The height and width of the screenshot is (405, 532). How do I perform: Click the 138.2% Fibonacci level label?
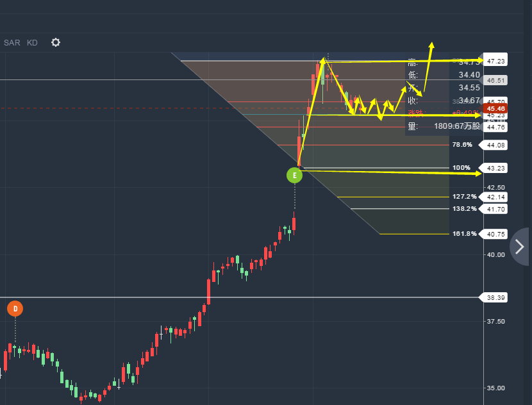(465, 209)
